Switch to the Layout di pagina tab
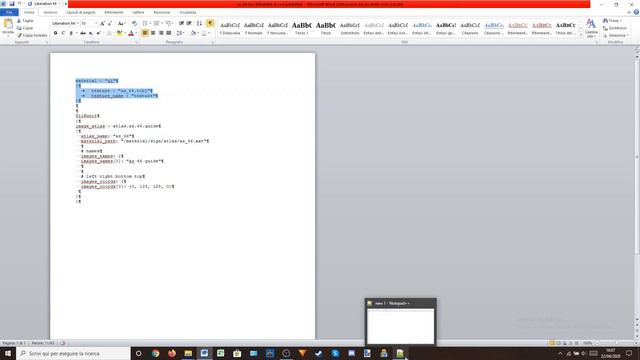640x360 pixels. 81,12
